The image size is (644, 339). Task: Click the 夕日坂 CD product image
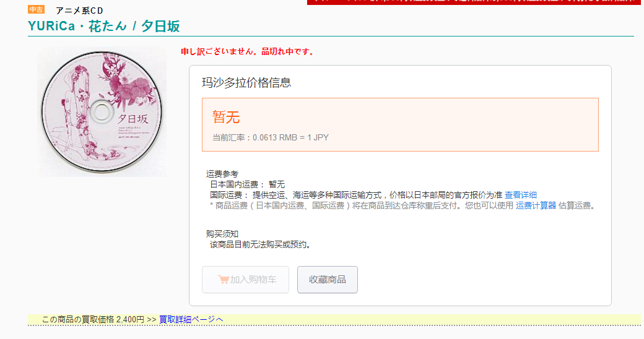tap(102, 111)
